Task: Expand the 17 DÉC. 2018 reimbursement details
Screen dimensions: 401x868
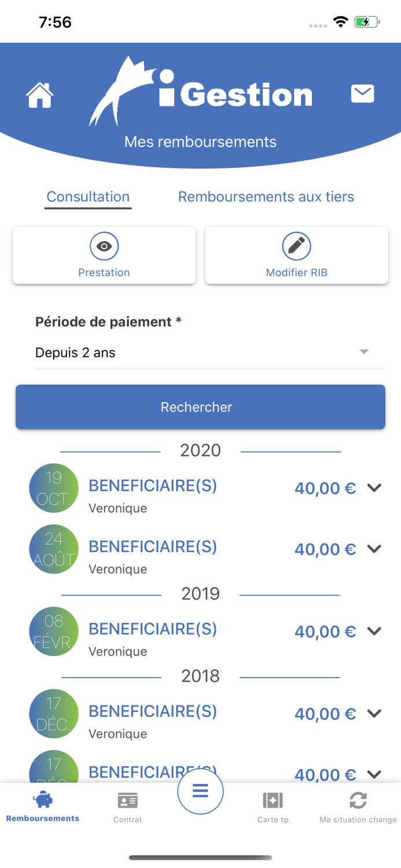Action: pos(374,713)
